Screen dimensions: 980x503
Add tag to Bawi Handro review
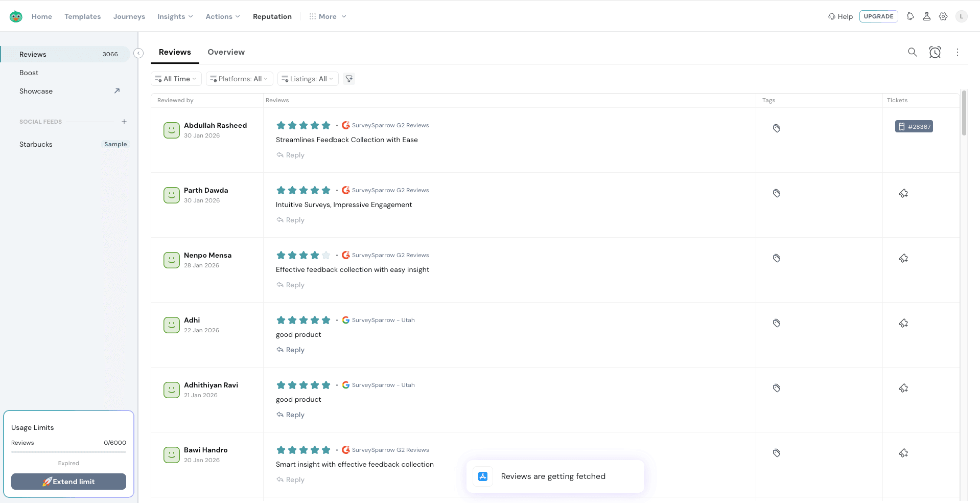pyautogui.click(x=777, y=453)
